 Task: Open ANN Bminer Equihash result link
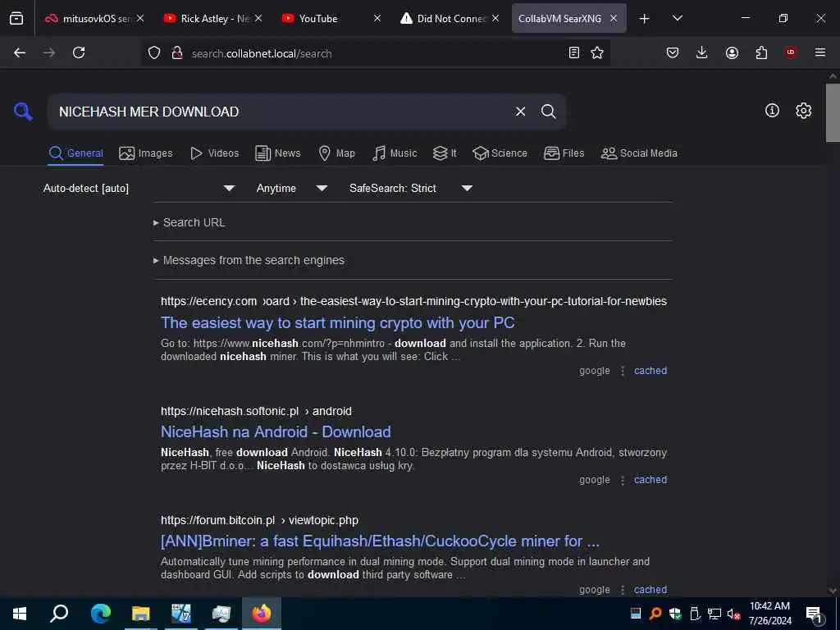(x=380, y=541)
